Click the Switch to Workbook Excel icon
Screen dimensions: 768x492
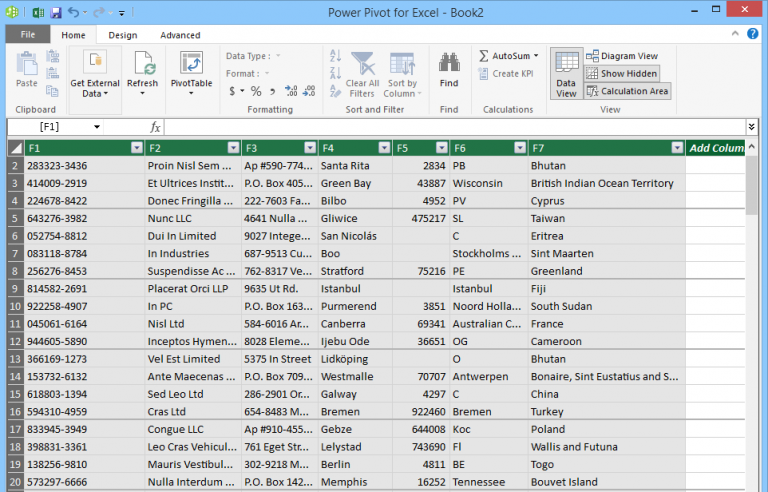click(x=38, y=12)
